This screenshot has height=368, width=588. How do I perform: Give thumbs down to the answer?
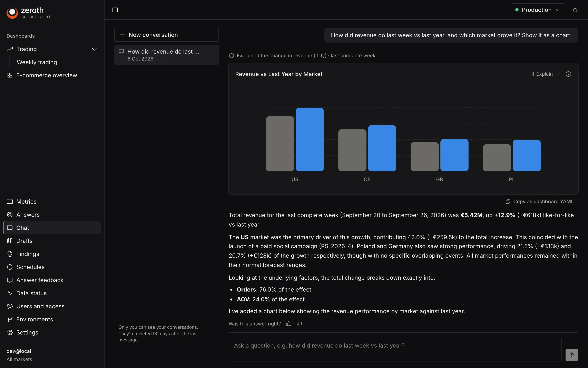(299, 324)
